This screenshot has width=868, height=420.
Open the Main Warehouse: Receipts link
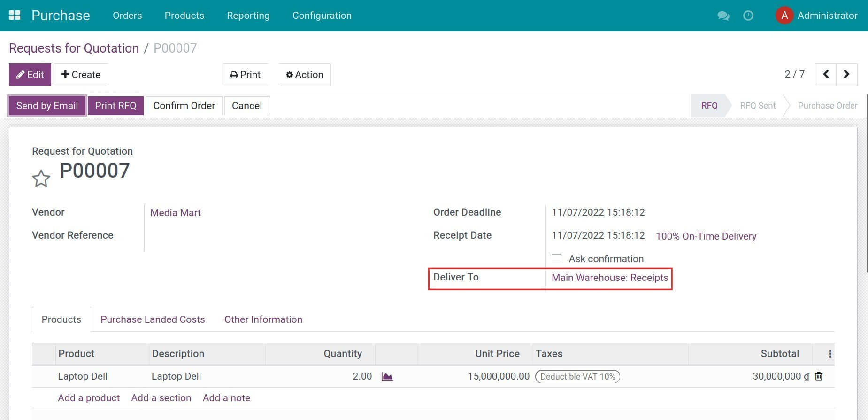[x=610, y=278]
